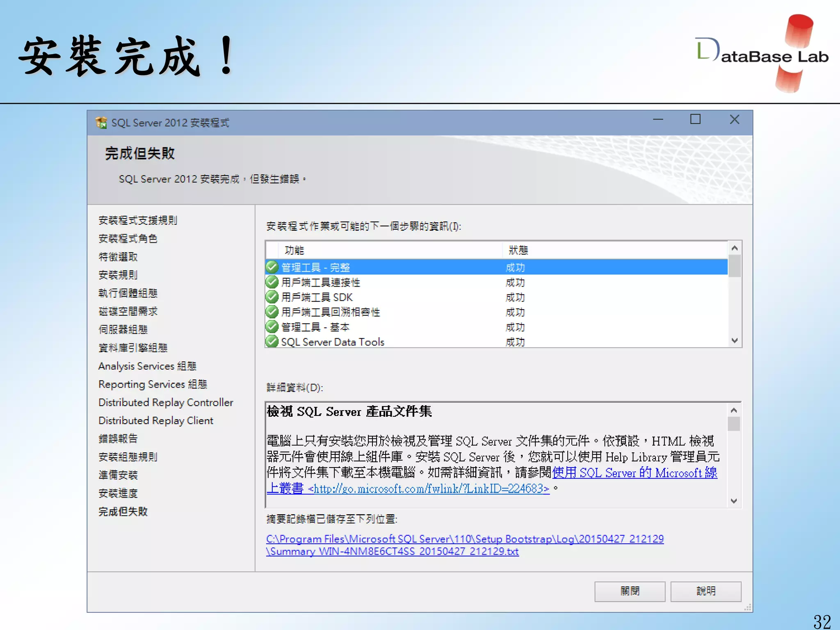This screenshot has width=840, height=630.
Task: Click the 執行個體組態 step
Action: tap(128, 293)
